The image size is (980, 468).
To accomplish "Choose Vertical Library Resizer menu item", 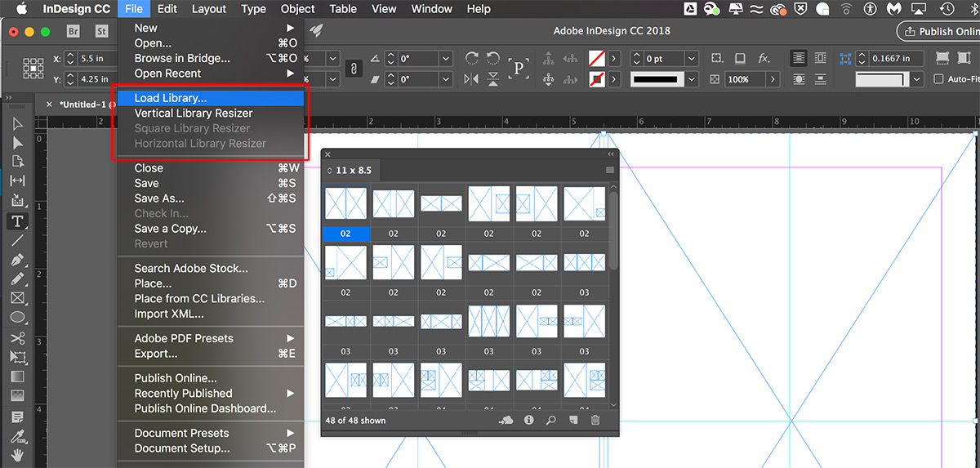I will point(211,113).
